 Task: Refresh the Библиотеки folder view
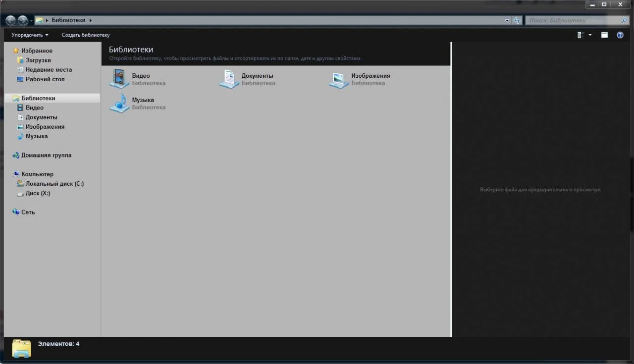tap(517, 20)
